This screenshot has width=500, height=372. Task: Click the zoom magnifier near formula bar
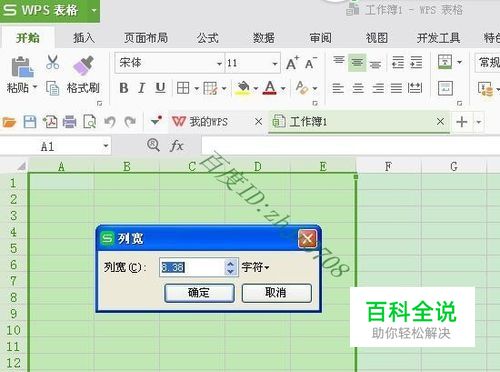(x=153, y=145)
